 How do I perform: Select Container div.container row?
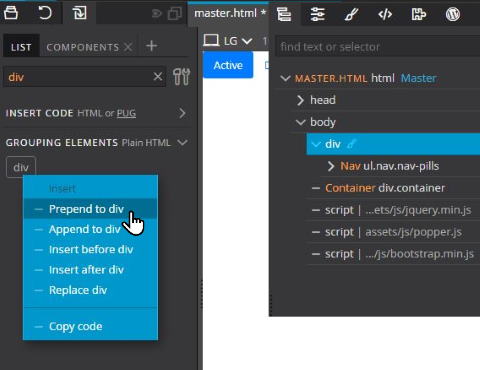coord(394,188)
